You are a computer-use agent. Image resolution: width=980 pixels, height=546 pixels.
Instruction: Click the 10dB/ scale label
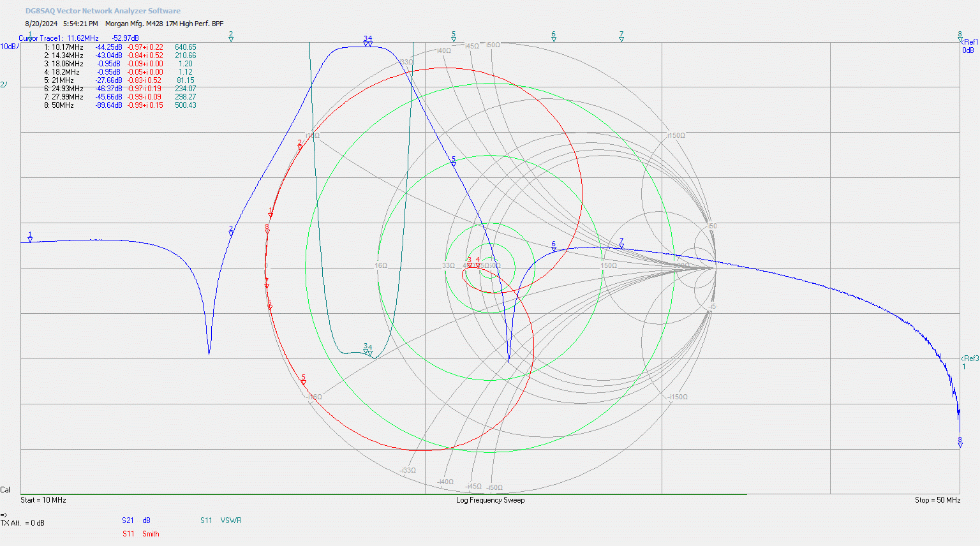[x=10, y=47]
